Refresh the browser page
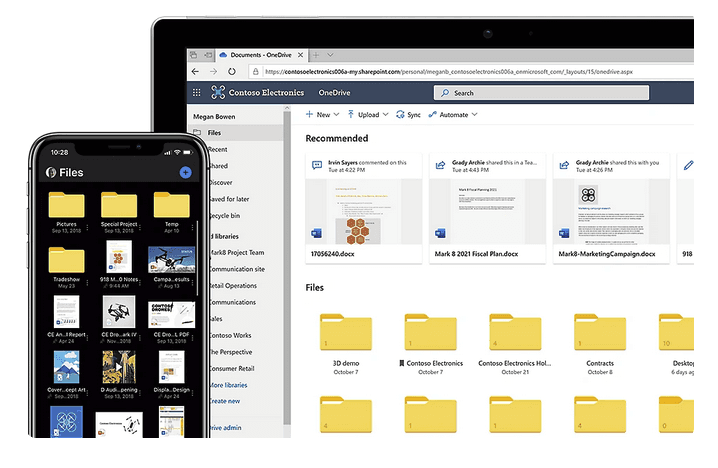The height and width of the screenshot is (468, 718). (x=232, y=71)
